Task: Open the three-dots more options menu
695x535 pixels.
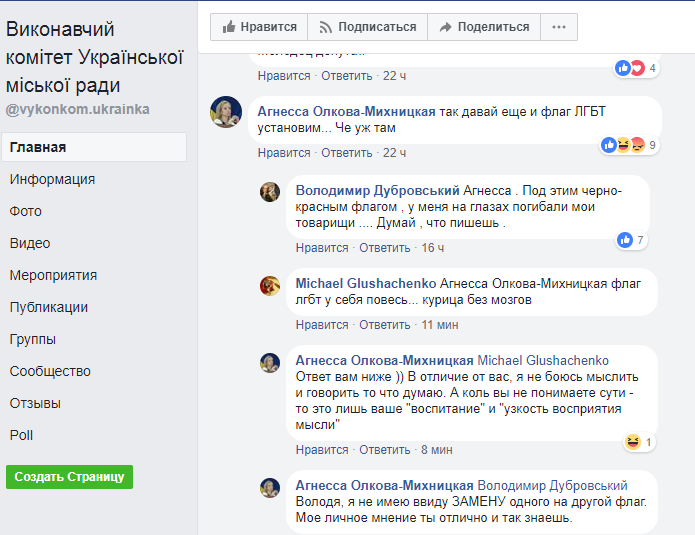Action: [x=558, y=27]
